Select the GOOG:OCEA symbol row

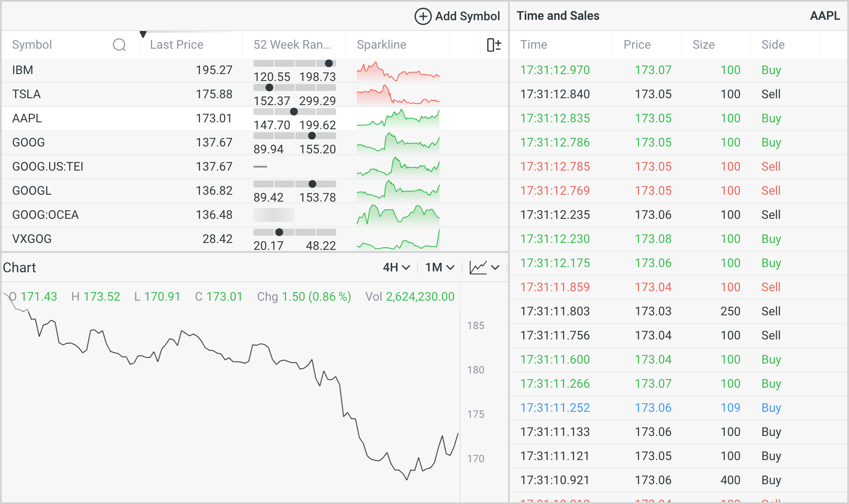(x=255, y=215)
